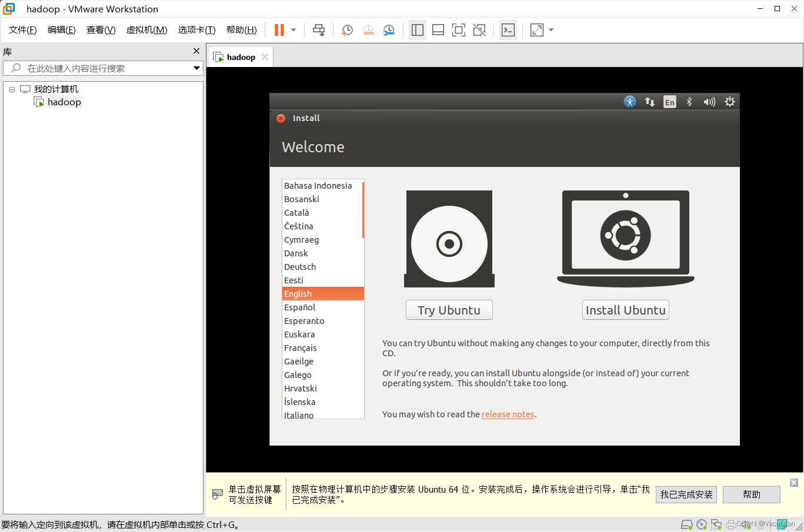Enter full screen mode
804x532 pixels.
(458, 30)
